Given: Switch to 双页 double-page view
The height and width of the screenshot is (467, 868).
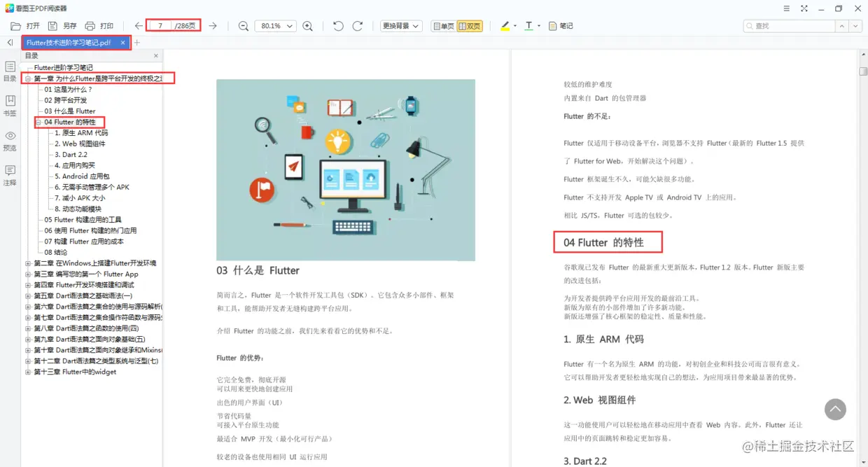Looking at the screenshot, I should click(470, 26).
